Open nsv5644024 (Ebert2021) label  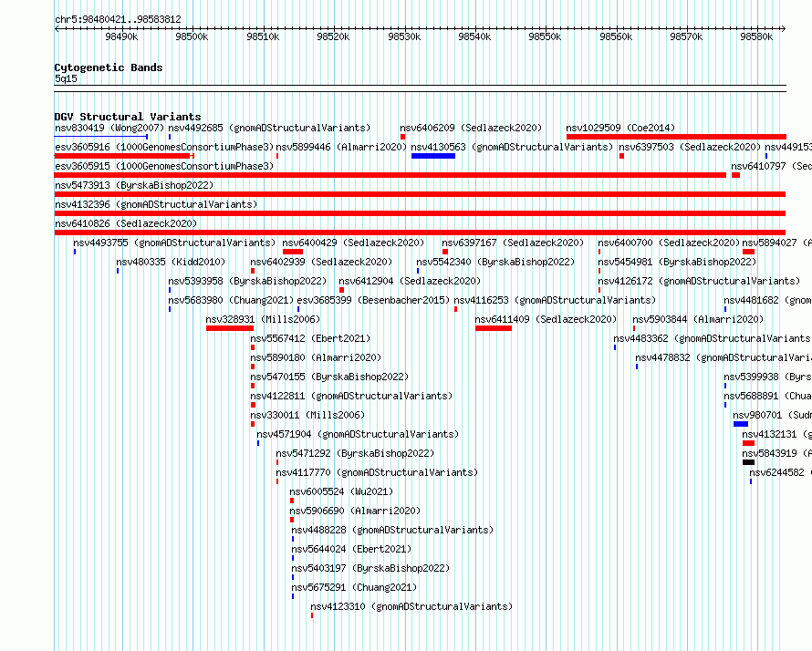[351, 549]
